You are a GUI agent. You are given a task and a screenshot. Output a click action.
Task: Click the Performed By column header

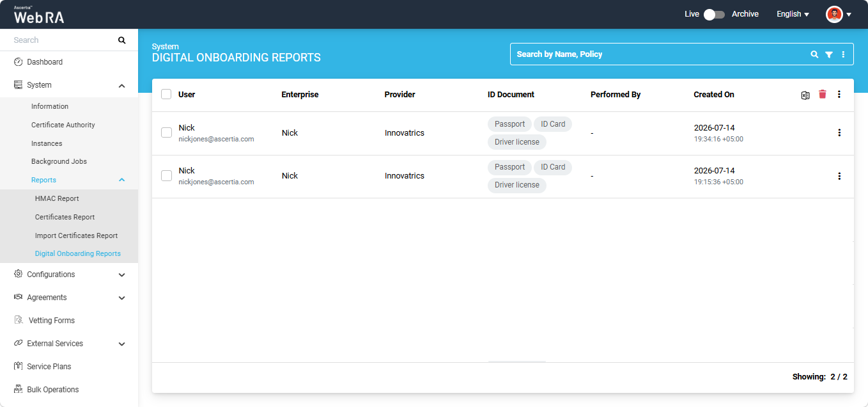(x=616, y=94)
